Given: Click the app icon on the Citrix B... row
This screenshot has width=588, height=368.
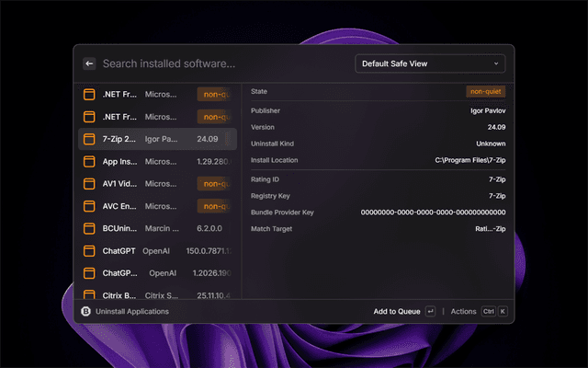Looking at the screenshot, I should click(x=89, y=294).
